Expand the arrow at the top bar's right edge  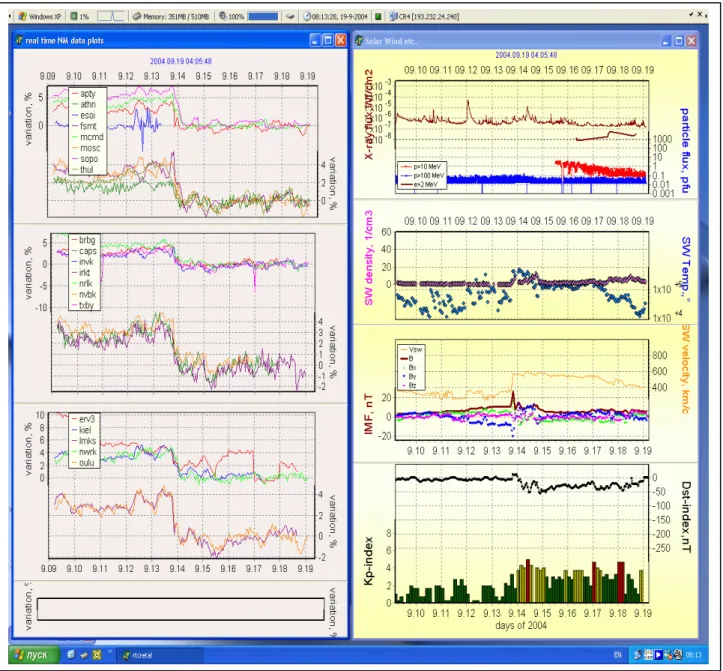click(x=705, y=16)
